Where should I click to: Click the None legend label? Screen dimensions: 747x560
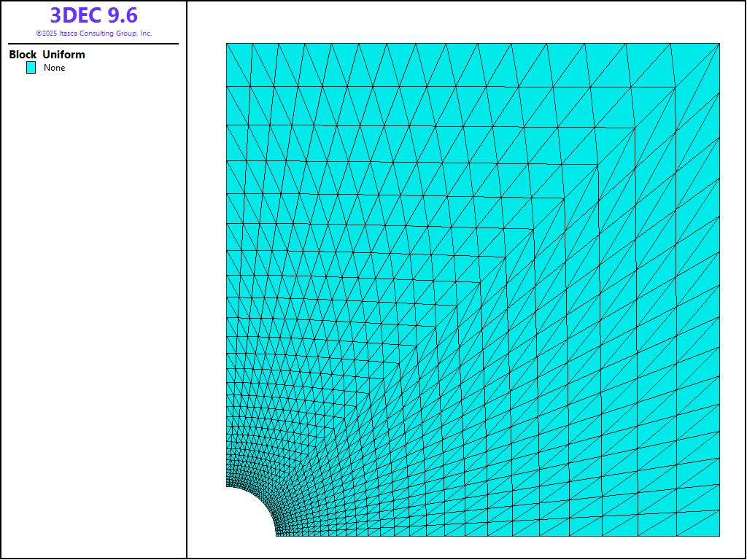pyautogui.click(x=55, y=68)
